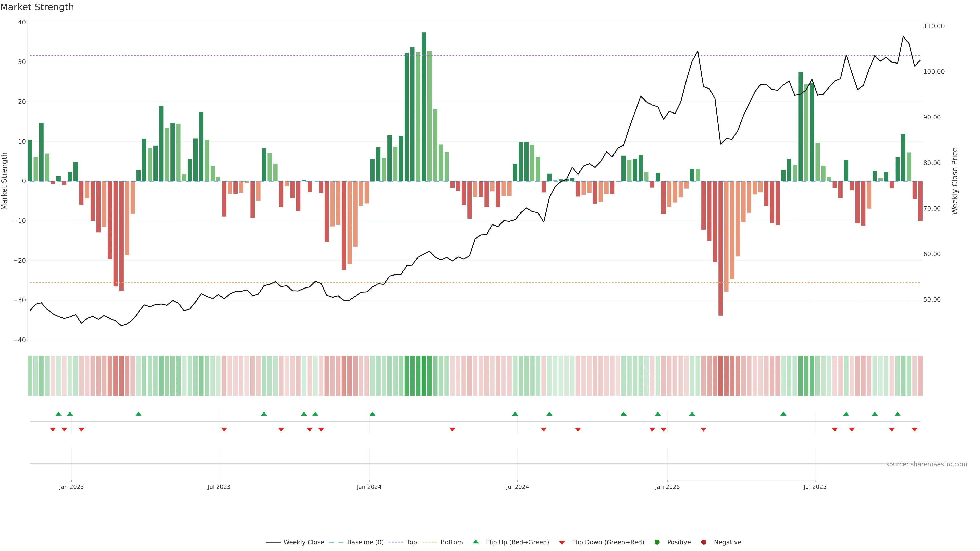This screenshot has width=980, height=551.
Task: Click the deepest red negative strength bar
Action: coord(720,248)
